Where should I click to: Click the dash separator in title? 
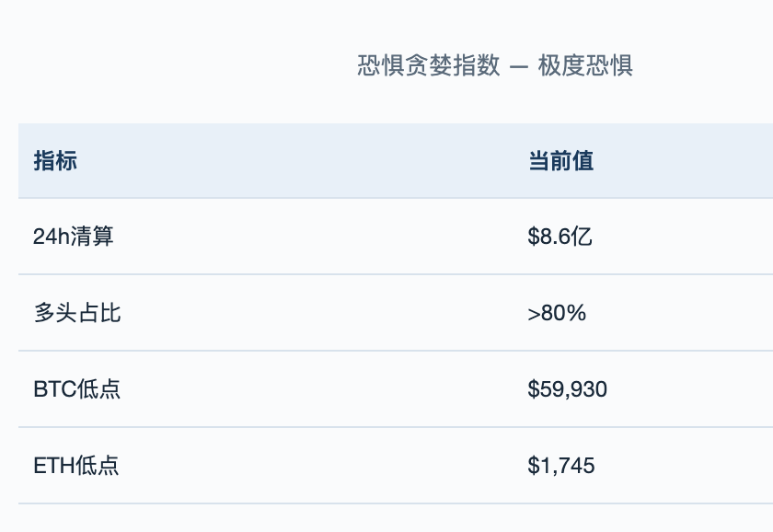point(519,66)
